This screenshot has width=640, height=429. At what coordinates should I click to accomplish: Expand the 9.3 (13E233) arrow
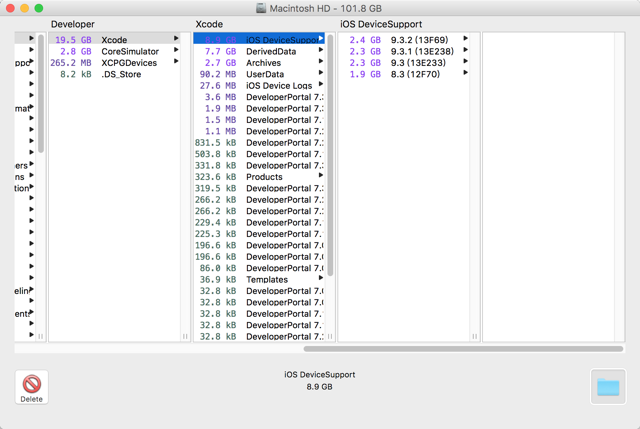465,61
